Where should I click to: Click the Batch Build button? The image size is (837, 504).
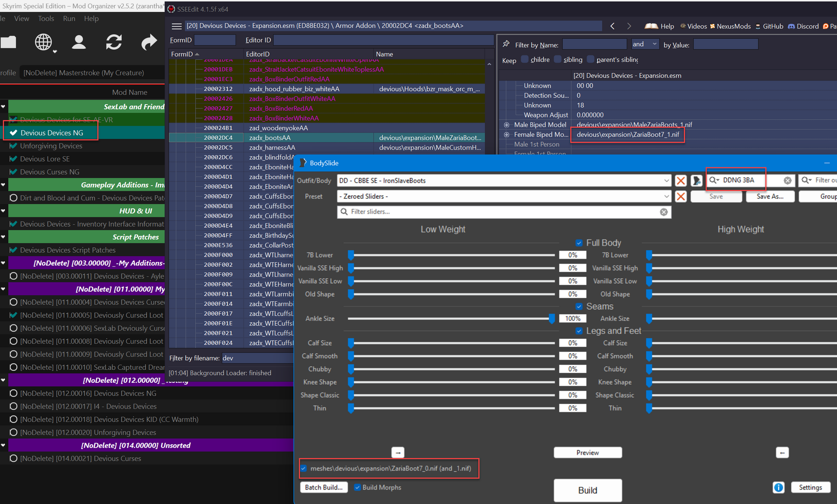(x=323, y=487)
